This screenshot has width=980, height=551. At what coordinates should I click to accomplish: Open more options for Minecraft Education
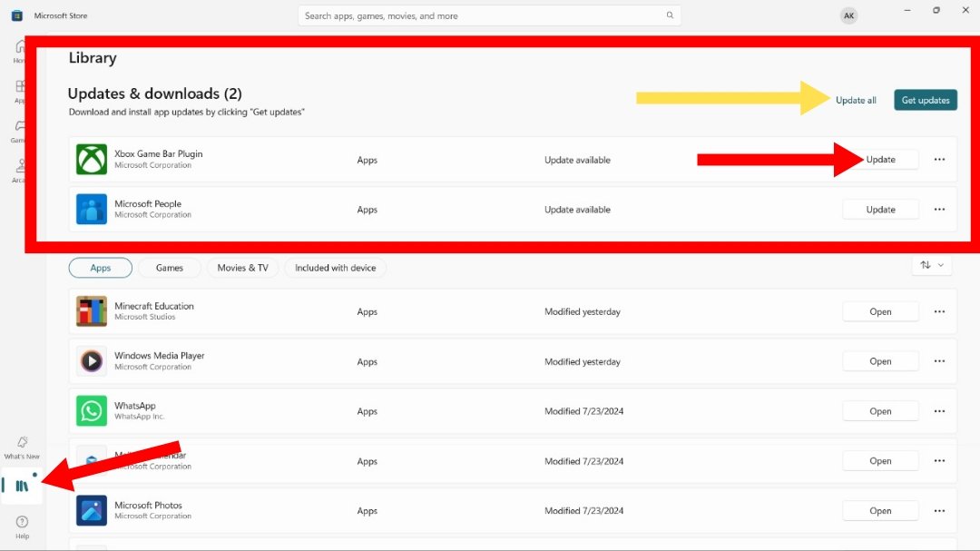[x=939, y=311]
